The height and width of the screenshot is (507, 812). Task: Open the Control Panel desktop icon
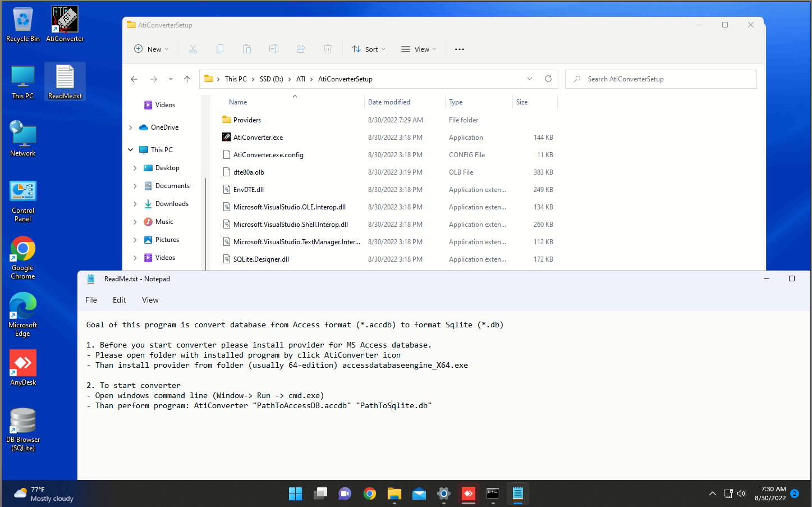(x=23, y=202)
